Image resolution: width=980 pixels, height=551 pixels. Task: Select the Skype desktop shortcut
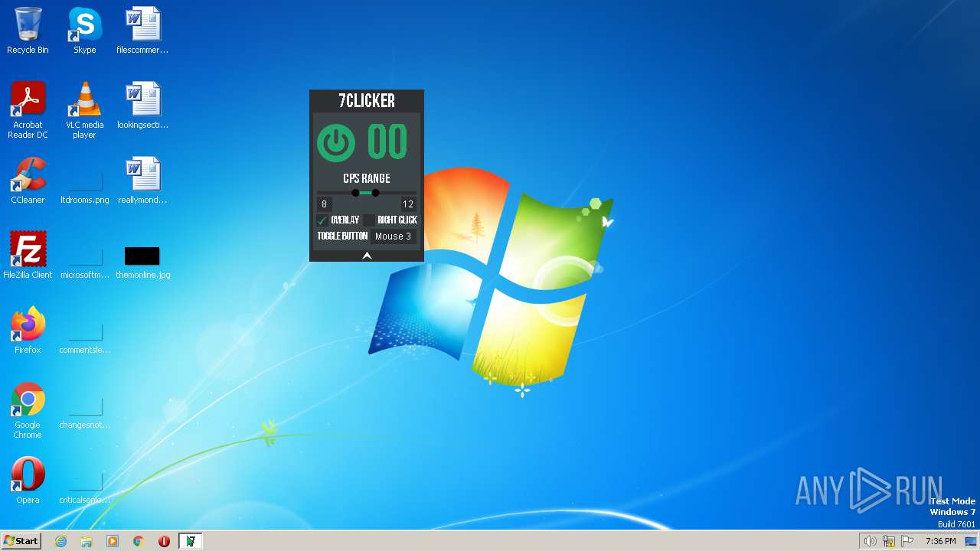[x=85, y=31]
